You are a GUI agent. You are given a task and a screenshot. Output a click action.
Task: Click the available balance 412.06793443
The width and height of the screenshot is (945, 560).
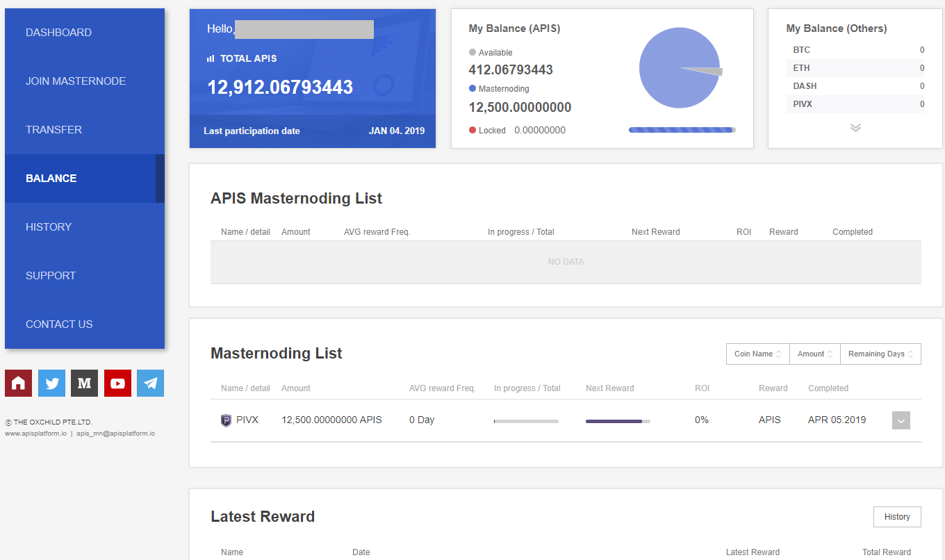(511, 70)
